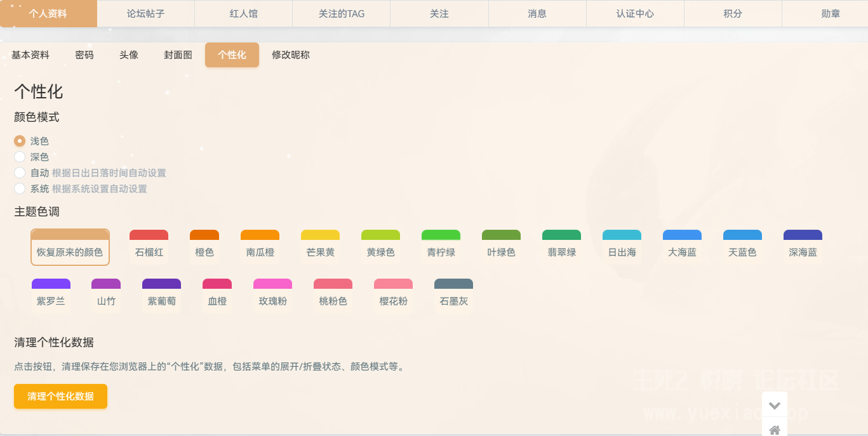868x436 pixels.
Task: Choose the 深海蓝 theme swatch
Action: [803, 246]
